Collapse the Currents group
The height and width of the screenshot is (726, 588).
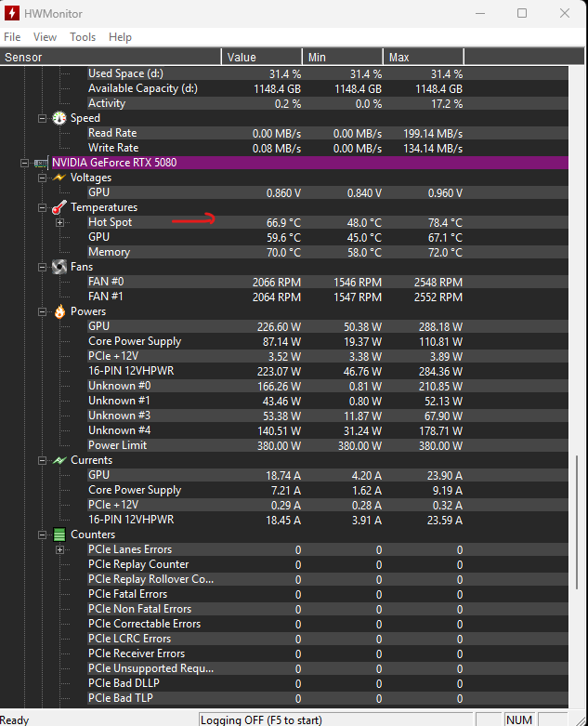42,460
